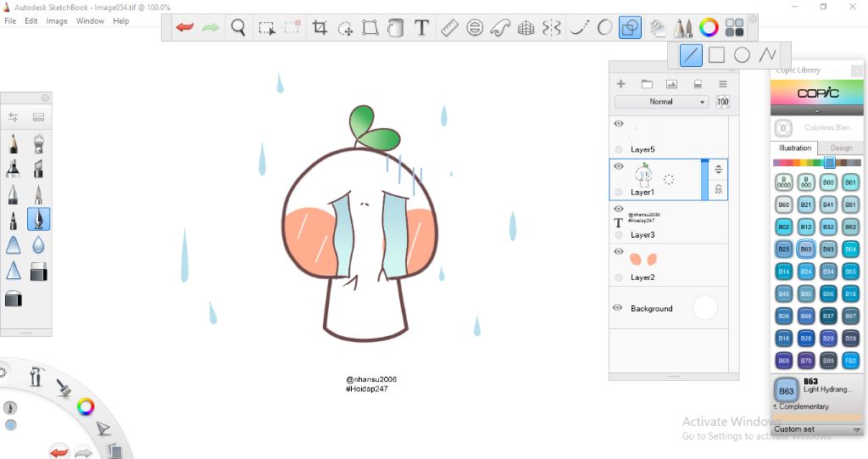Expand the Custom set dropdown
The image size is (868, 459).
[817, 429]
